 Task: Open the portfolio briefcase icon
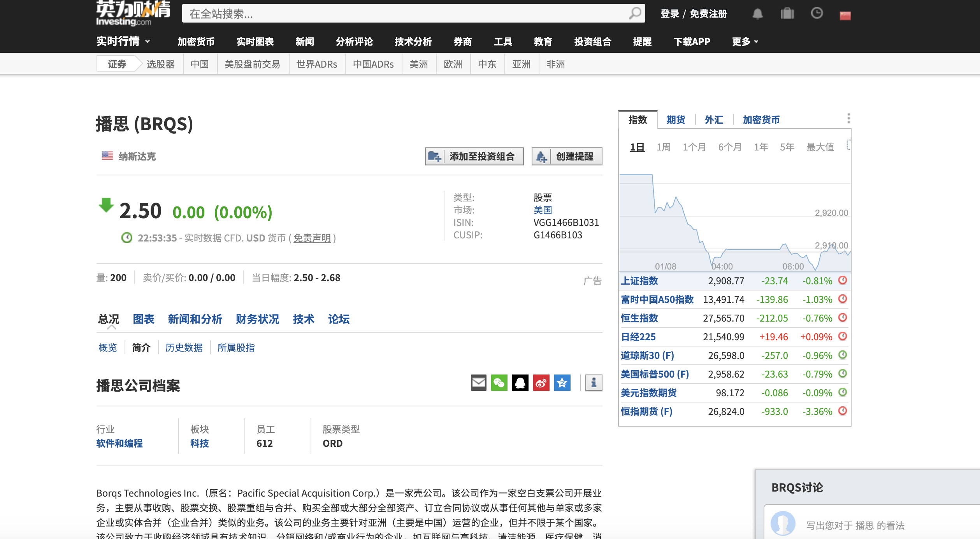coord(787,14)
